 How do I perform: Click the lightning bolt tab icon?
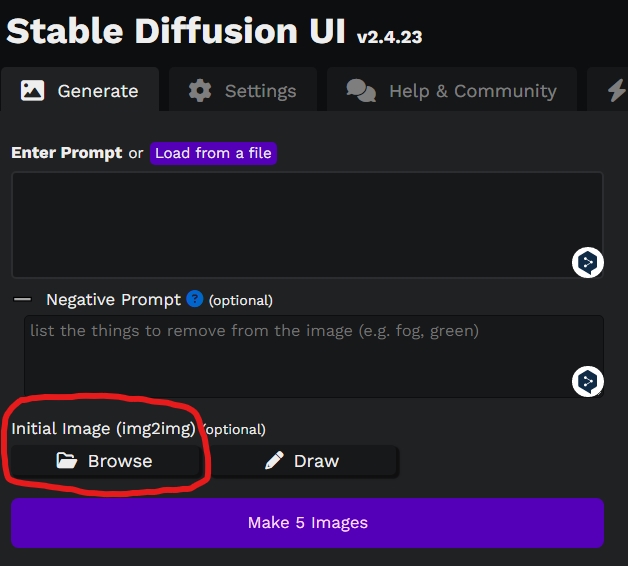pyautogui.click(x=616, y=91)
